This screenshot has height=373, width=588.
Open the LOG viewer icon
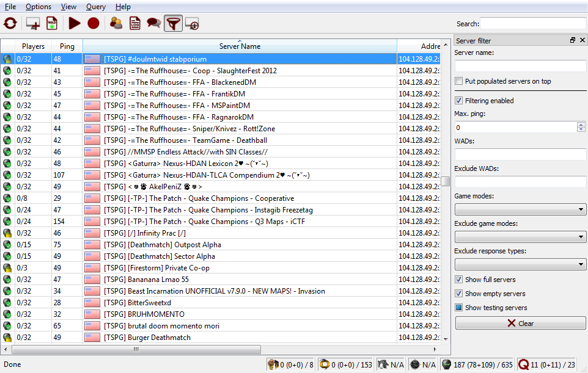click(134, 24)
